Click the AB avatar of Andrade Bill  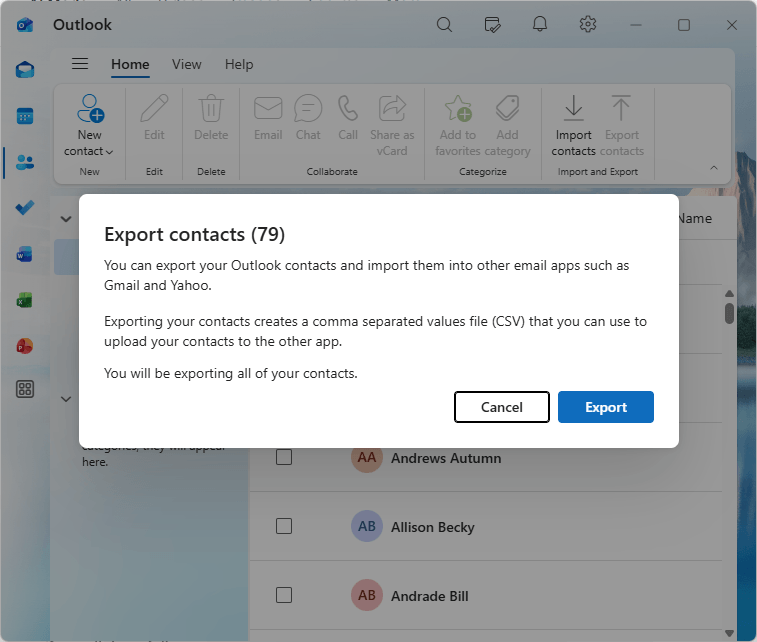(x=366, y=595)
